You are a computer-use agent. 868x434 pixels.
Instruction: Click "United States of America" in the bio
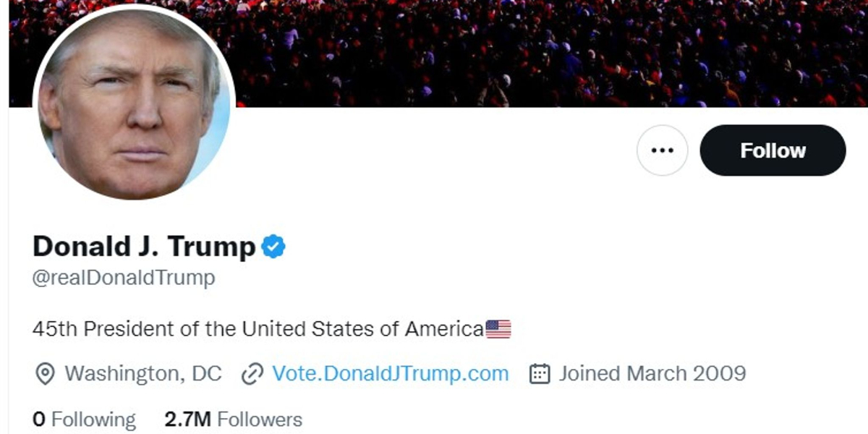pos(362,329)
